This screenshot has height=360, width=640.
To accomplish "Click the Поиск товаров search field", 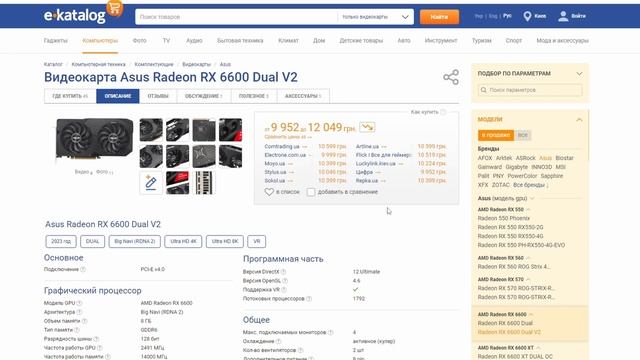I will (x=236, y=17).
